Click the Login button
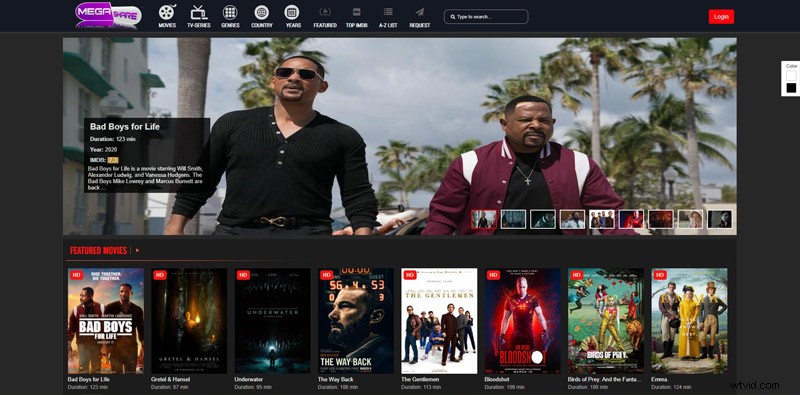Screen dimensions: 800x395 (721, 17)
